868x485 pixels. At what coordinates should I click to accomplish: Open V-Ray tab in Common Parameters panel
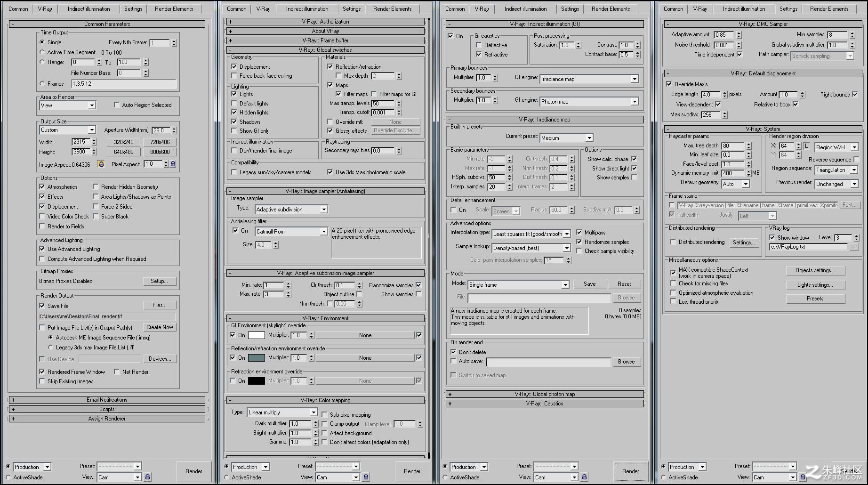tap(45, 9)
